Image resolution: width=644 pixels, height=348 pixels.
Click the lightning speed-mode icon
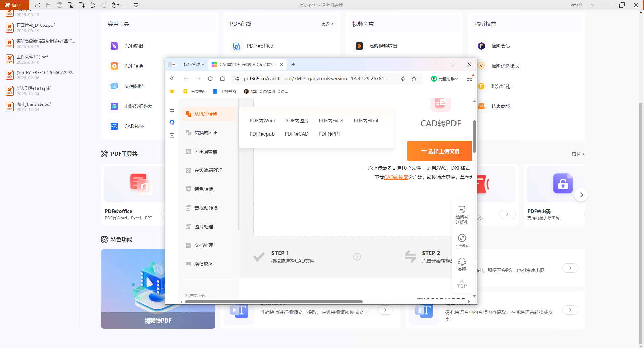pyautogui.click(x=403, y=79)
